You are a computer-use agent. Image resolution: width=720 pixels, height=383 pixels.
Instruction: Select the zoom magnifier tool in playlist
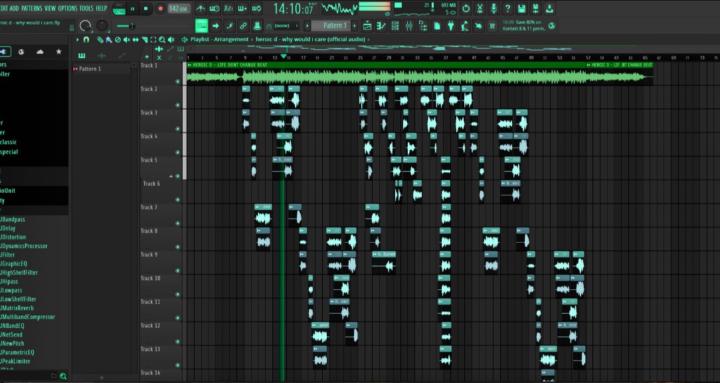pyautogui.click(x=162, y=40)
